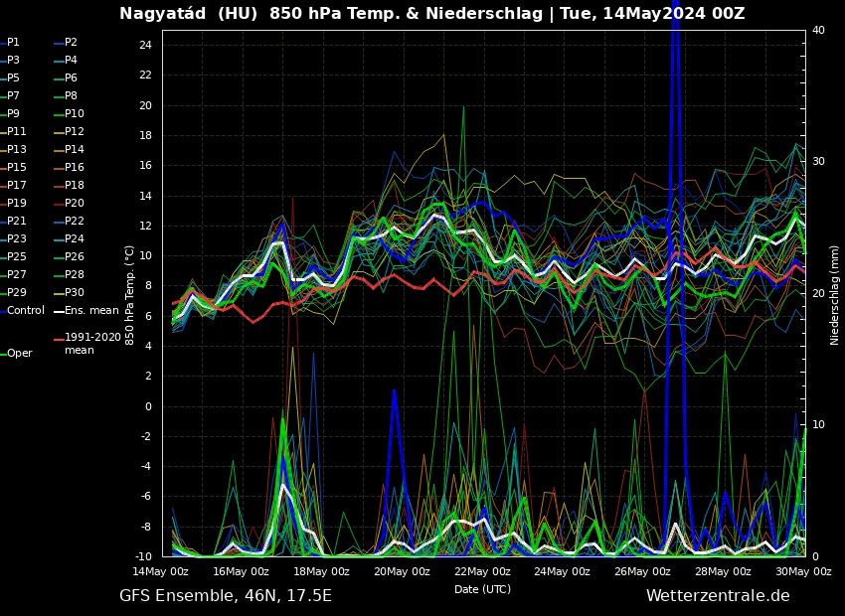Click legend entry P22

[x=75, y=221]
